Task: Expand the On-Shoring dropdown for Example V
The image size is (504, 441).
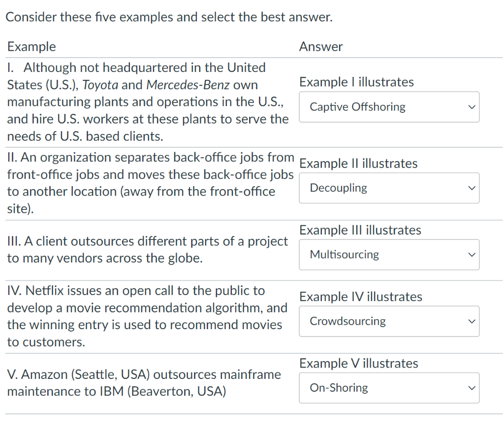Action: pos(389,388)
